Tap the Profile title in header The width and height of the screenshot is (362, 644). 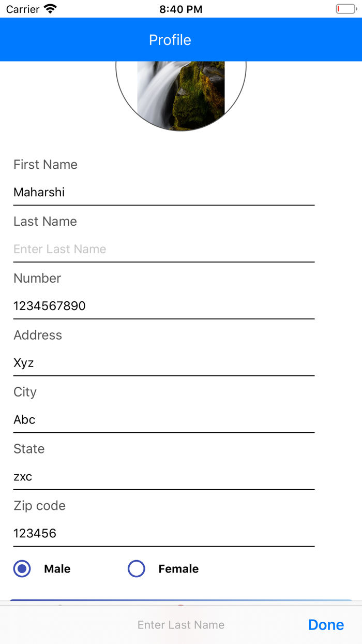(170, 40)
